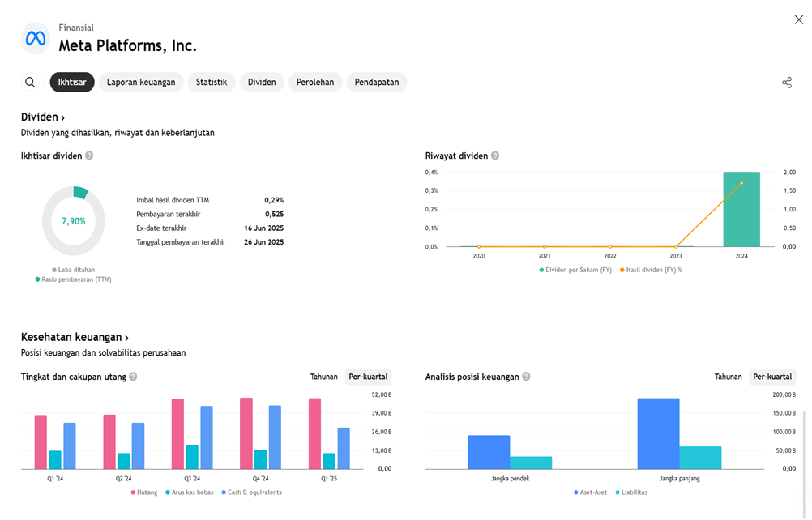
Task: Click the Q1 '24 Hutang pink bar
Action: (41, 442)
